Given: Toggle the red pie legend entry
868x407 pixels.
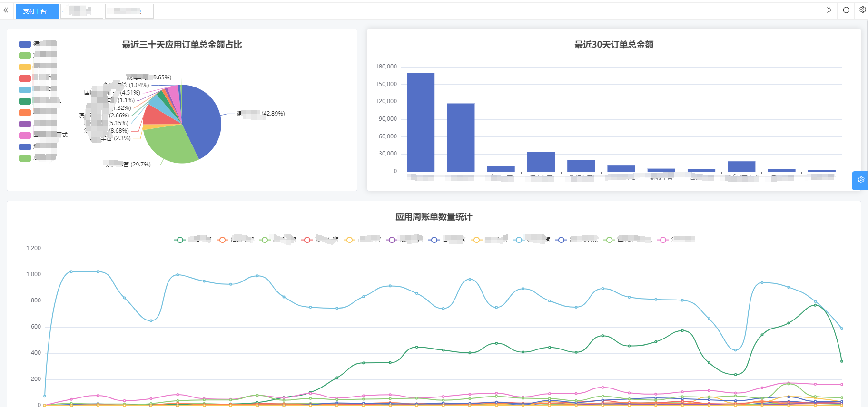Looking at the screenshot, I should 38,78.
